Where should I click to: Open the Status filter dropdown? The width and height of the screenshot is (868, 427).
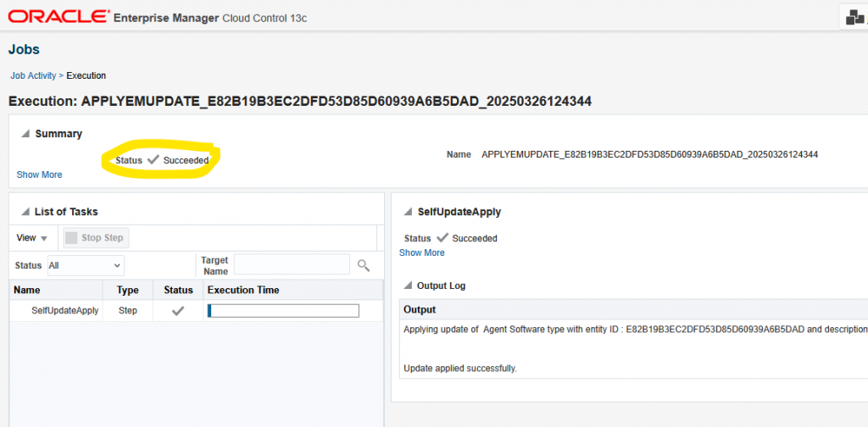tap(86, 265)
